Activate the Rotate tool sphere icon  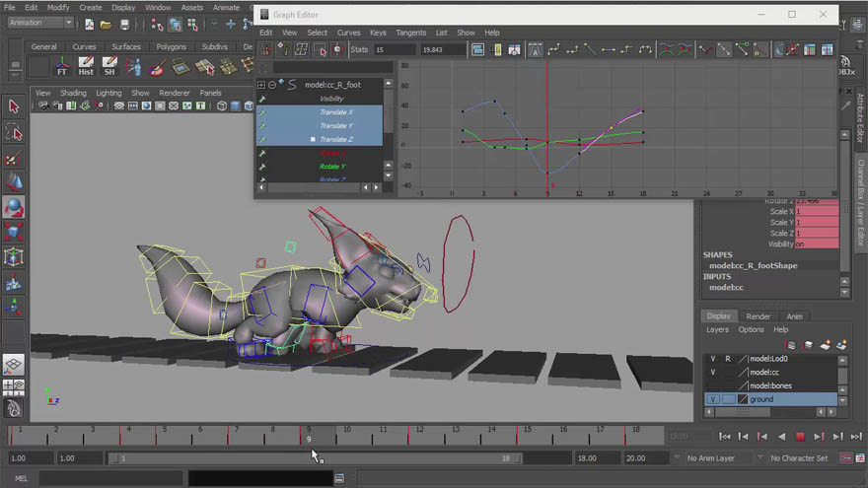(14, 207)
